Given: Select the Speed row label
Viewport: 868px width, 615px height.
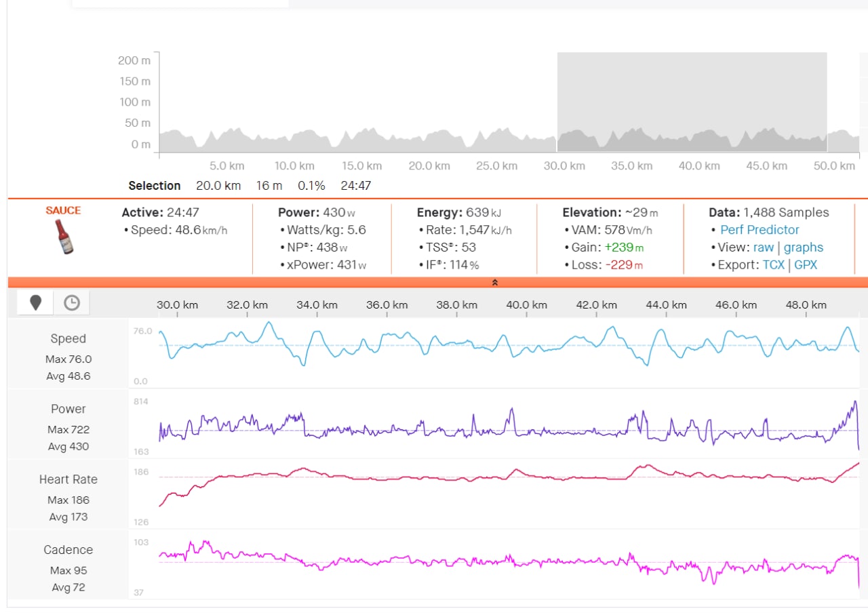Looking at the screenshot, I should [68, 338].
